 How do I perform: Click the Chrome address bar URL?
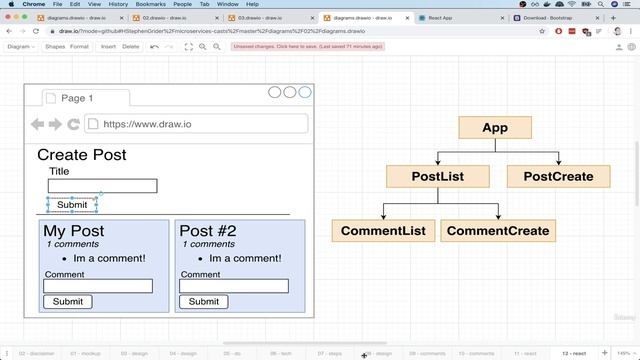[x=212, y=31]
